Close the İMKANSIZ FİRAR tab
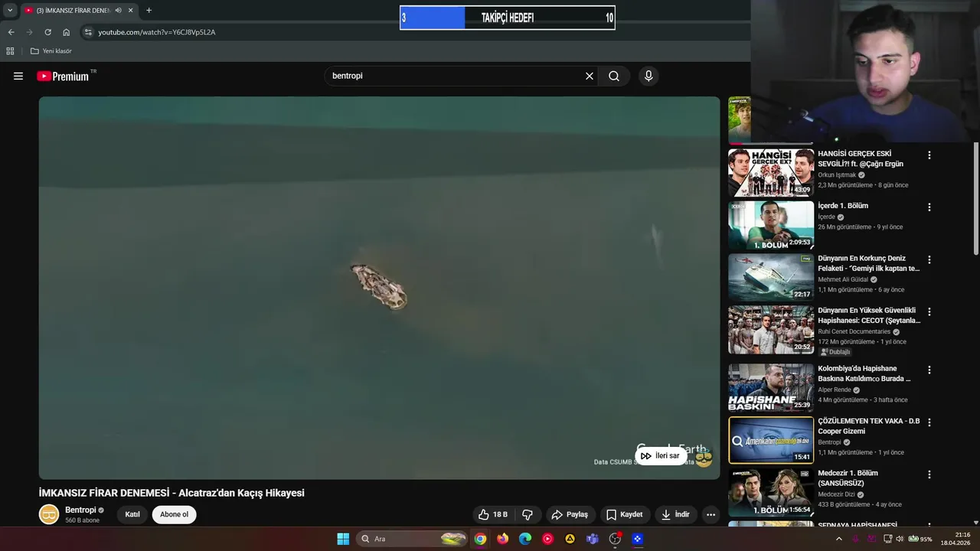Image resolution: width=980 pixels, height=551 pixels. pos(131,11)
